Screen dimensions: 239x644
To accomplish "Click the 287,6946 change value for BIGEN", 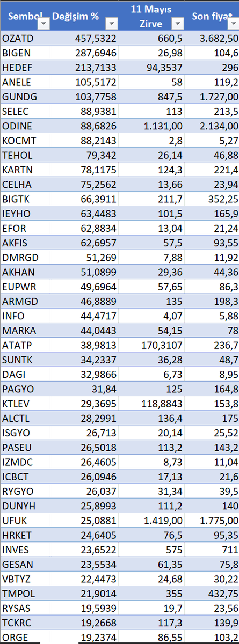I will [x=85, y=53].
